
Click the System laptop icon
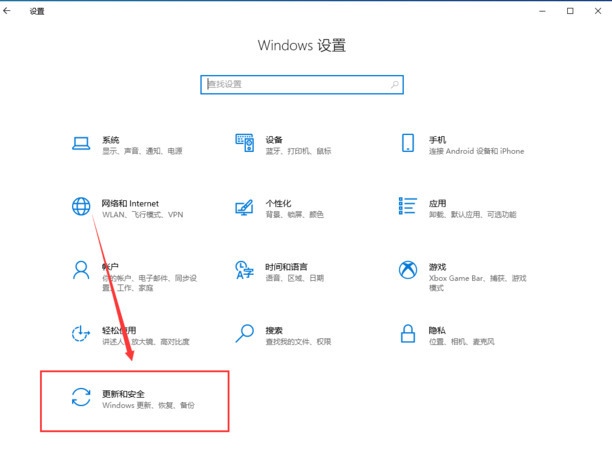click(x=81, y=143)
